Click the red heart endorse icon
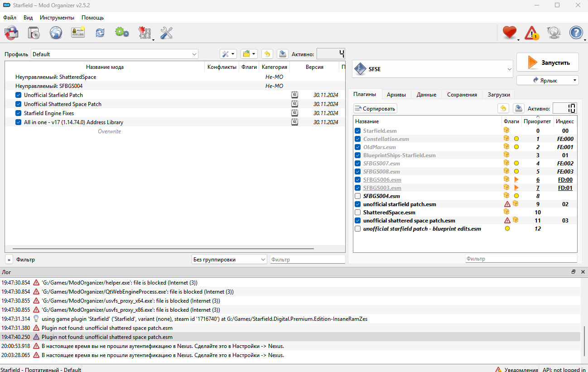The width and height of the screenshot is (588, 372). pos(510,33)
